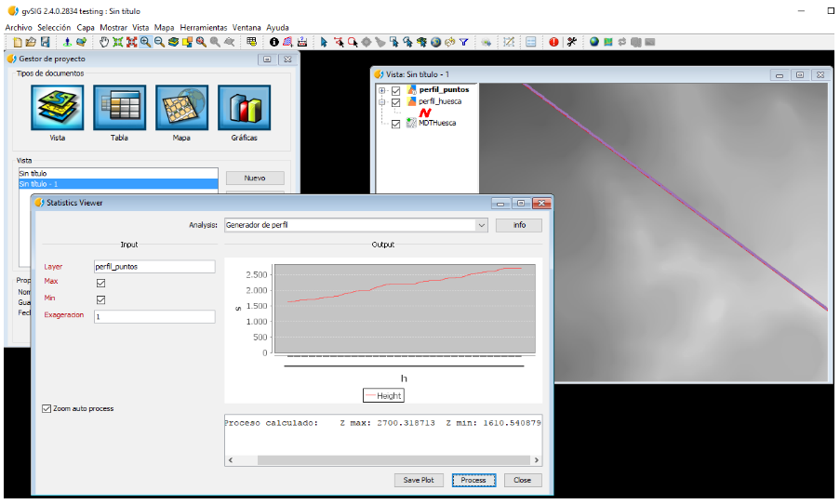Open the Capa menu

[85, 28]
